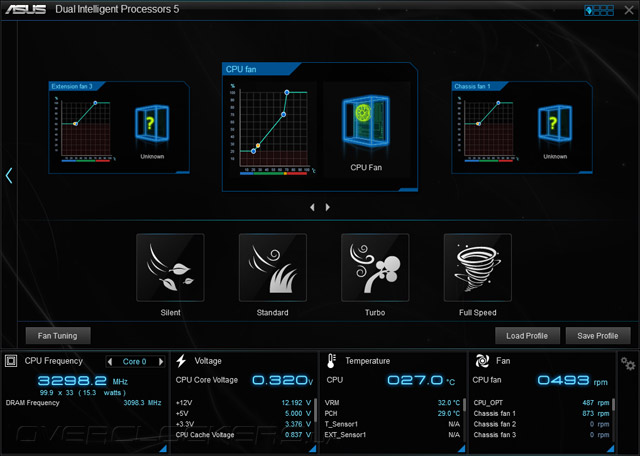Click the second-highest CPU fan curve point
This screenshot has width=640, height=456.
[x=284, y=114]
